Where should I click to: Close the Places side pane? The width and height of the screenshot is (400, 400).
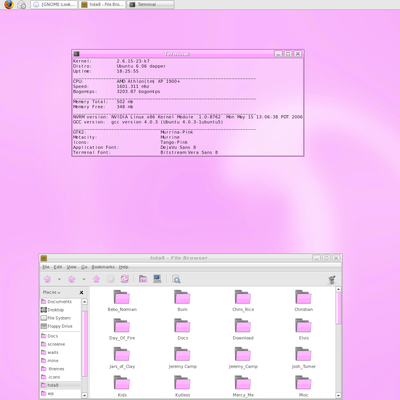click(x=81, y=293)
